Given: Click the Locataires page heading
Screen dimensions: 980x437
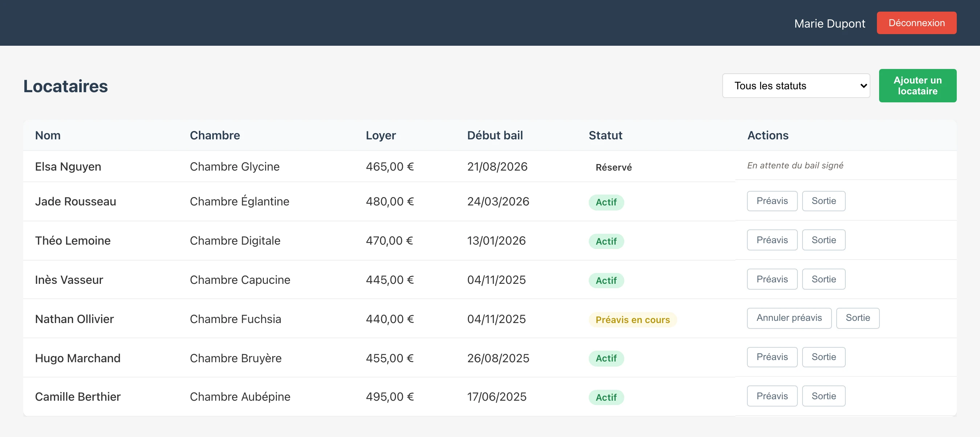Looking at the screenshot, I should [x=65, y=86].
